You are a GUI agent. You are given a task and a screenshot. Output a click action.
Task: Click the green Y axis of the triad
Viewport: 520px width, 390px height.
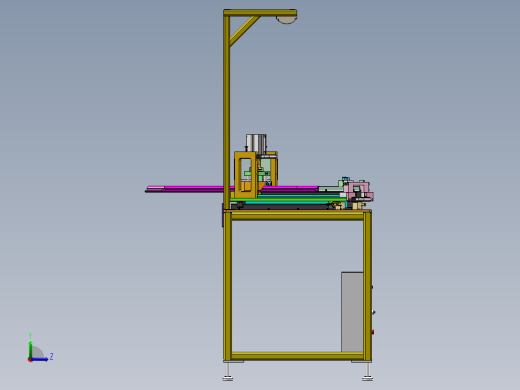(x=30, y=350)
